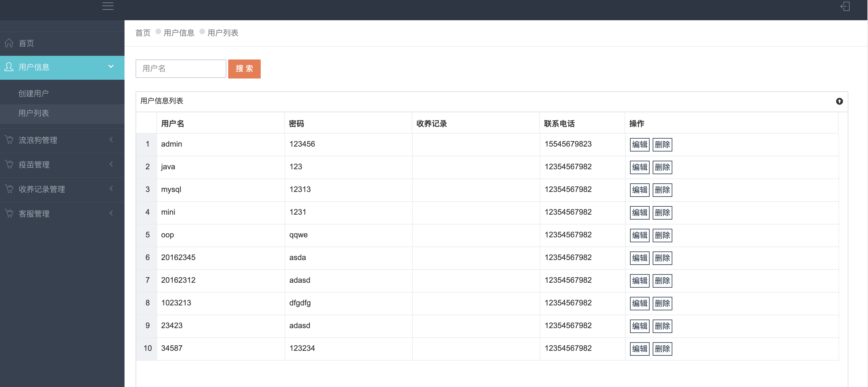Collapse the 用户信息列表 panel with arrow icon
Viewport: 868px width, 387px height.
[x=839, y=101]
